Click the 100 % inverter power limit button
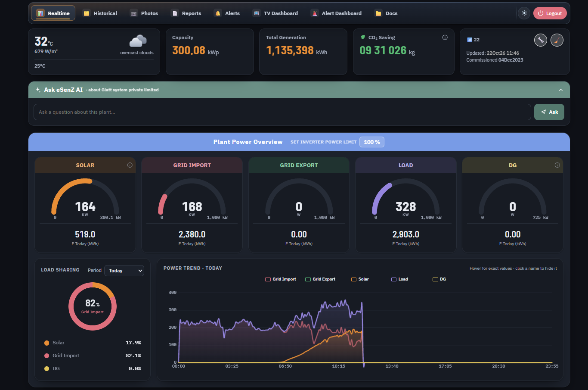The width and height of the screenshot is (588, 390). tap(372, 142)
